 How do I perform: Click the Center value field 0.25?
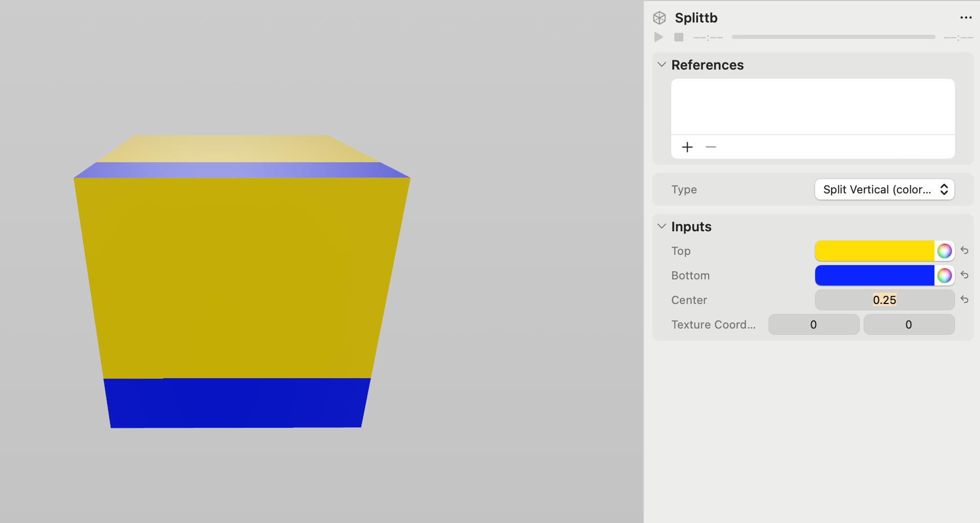coord(884,300)
